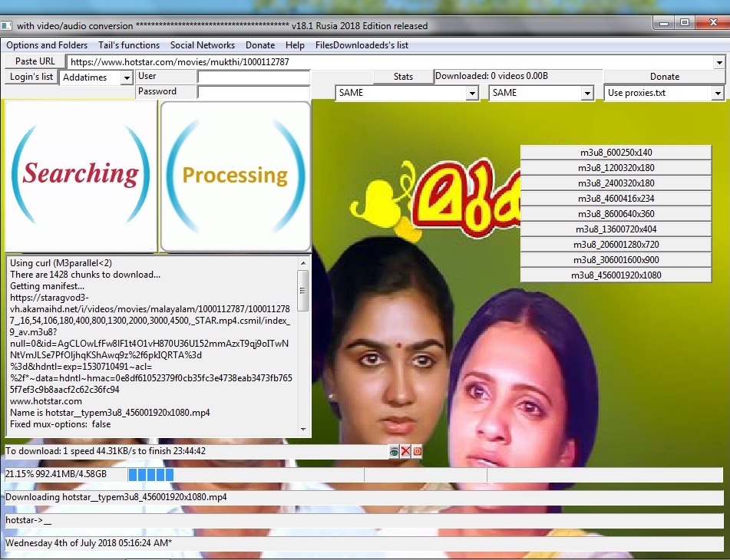Click the log panel scrollbar down arrow
Screen dimensions: 730x560
coord(303,430)
